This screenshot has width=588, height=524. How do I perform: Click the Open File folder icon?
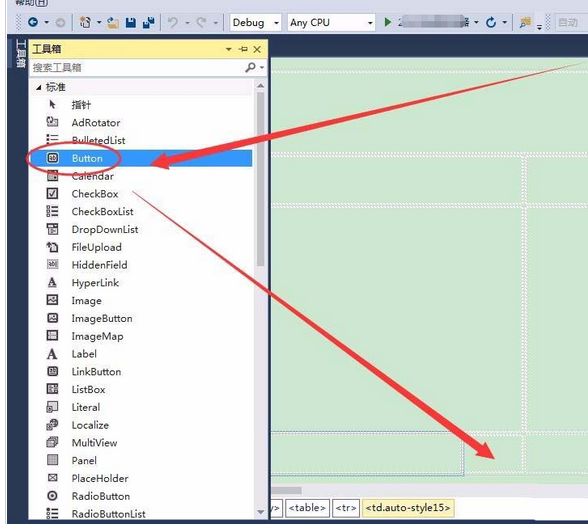coord(112,23)
